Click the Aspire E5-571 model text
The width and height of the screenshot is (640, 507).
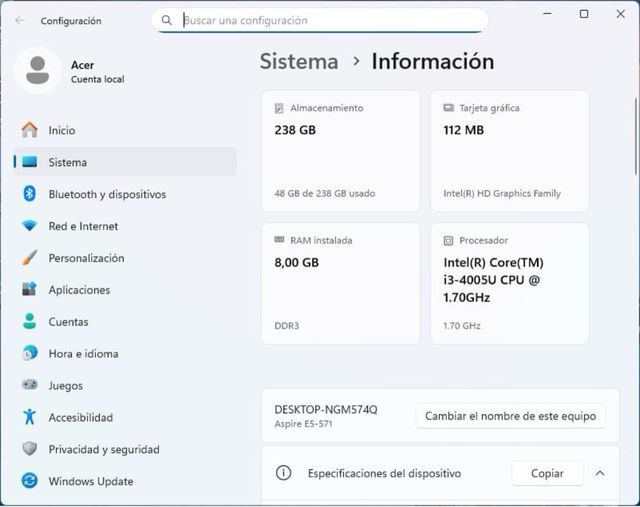point(303,424)
